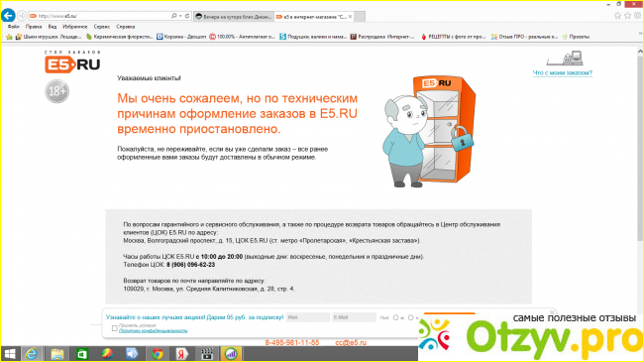Open the 'РЕЦЕПТЫ с фото' favorite

coord(453,37)
